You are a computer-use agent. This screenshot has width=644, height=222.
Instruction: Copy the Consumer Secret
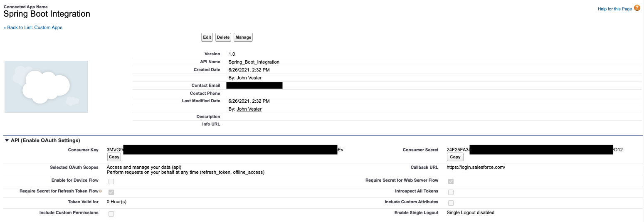tap(455, 157)
